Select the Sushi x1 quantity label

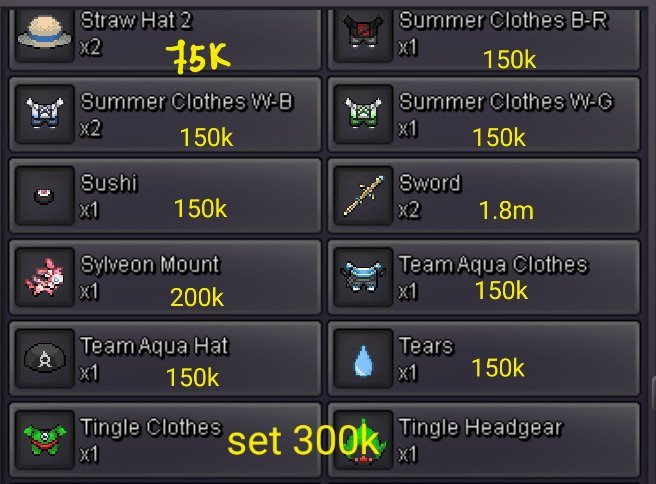(x=90, y=210)
